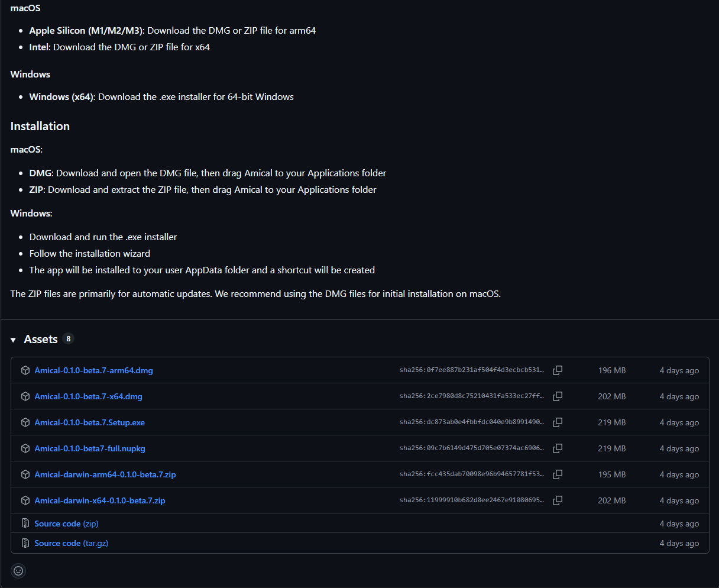The image size is (719, 588).
Task: Download Source code (zip)
Action: click(x=66, y=524)
